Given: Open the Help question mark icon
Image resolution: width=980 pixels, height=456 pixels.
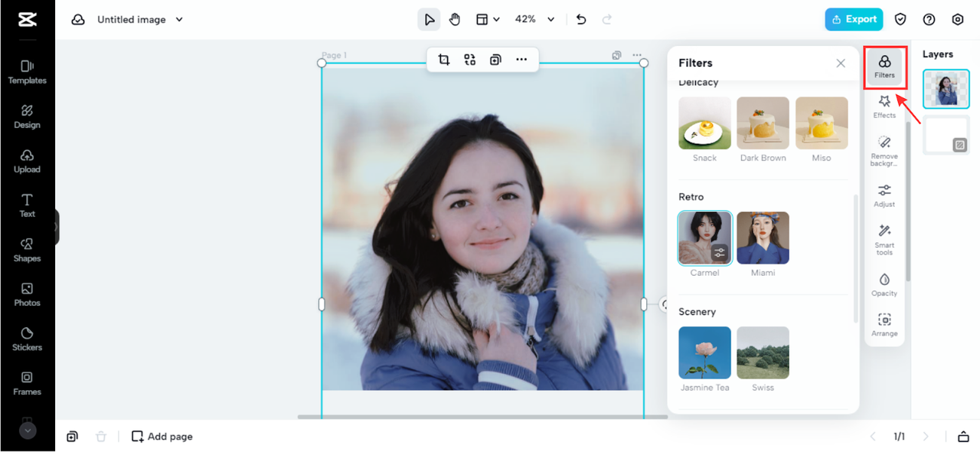Looking at the screenshot, I should 929,19.
